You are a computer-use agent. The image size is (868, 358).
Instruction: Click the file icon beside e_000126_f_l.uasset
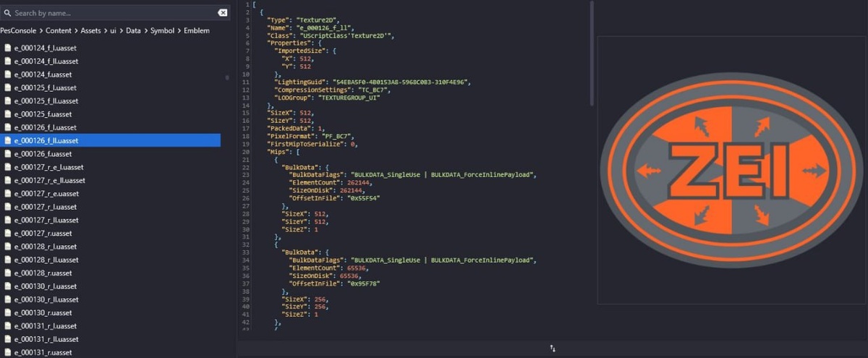click(7, 127)
